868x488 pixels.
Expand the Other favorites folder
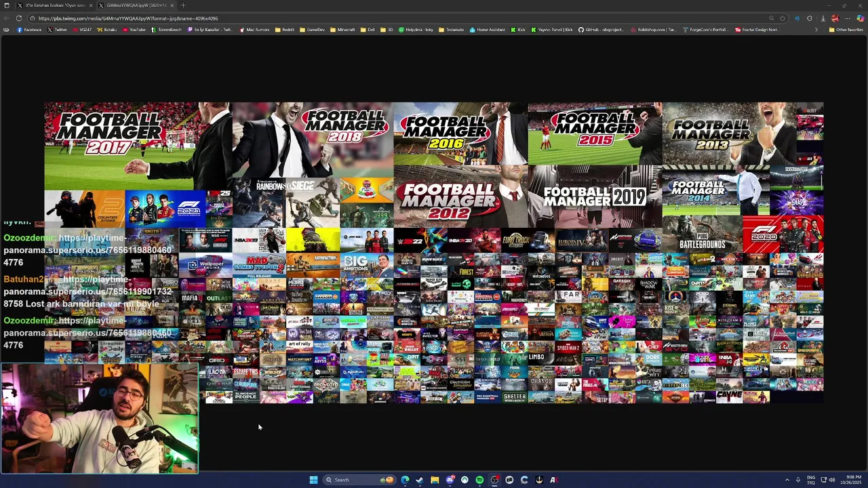(846, 30)
